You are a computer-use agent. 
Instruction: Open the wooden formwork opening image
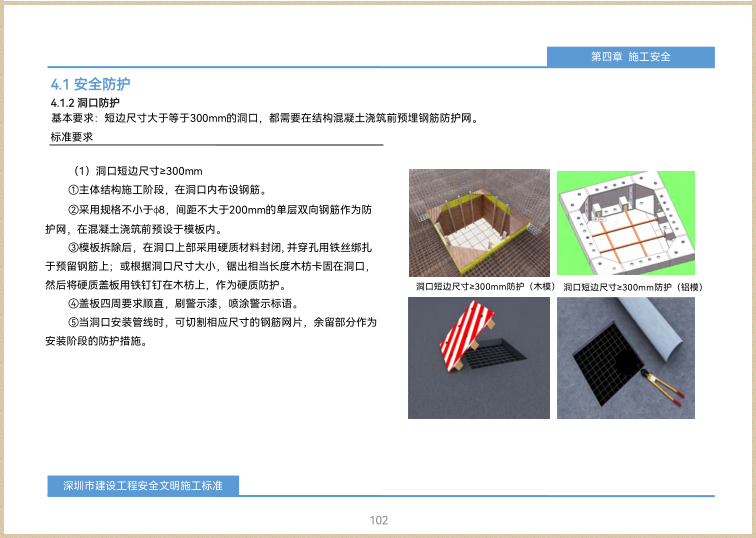[x=479, y=223]
